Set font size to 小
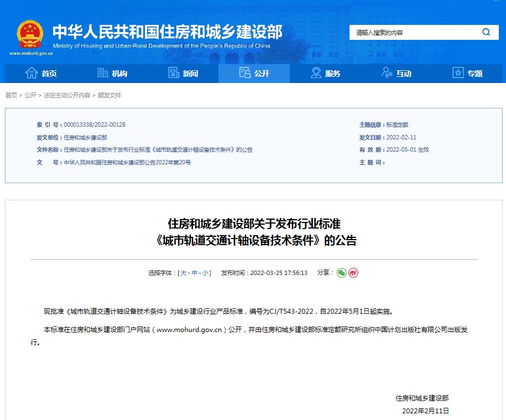 tap(205, 273)
